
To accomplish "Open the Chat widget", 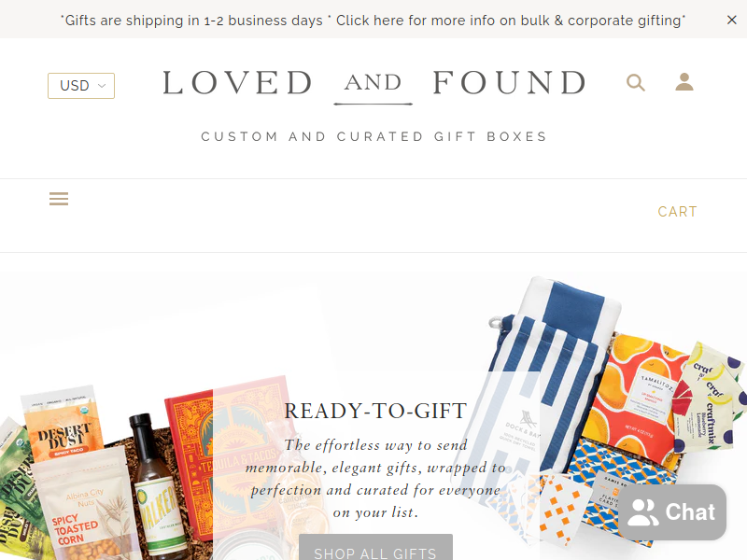I will pyautogui.click(x=672, y=511).
